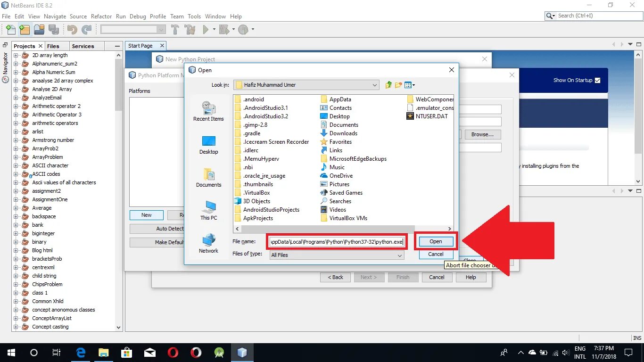Open the File menu
Image resolution: width=644 pixels, height=362 pixels.
point(6,16)
